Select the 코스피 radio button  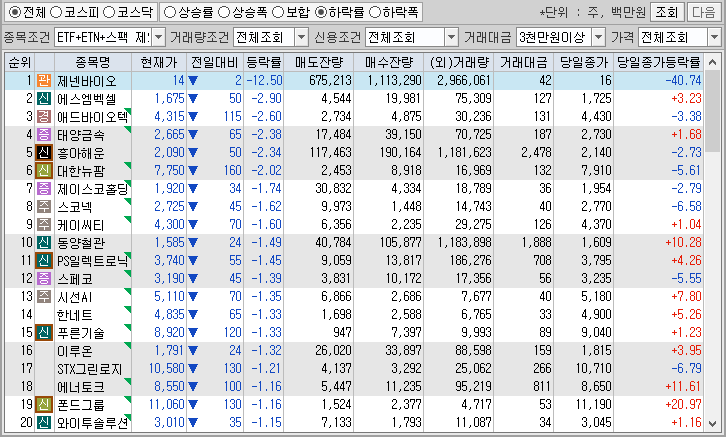coord(56,12)
